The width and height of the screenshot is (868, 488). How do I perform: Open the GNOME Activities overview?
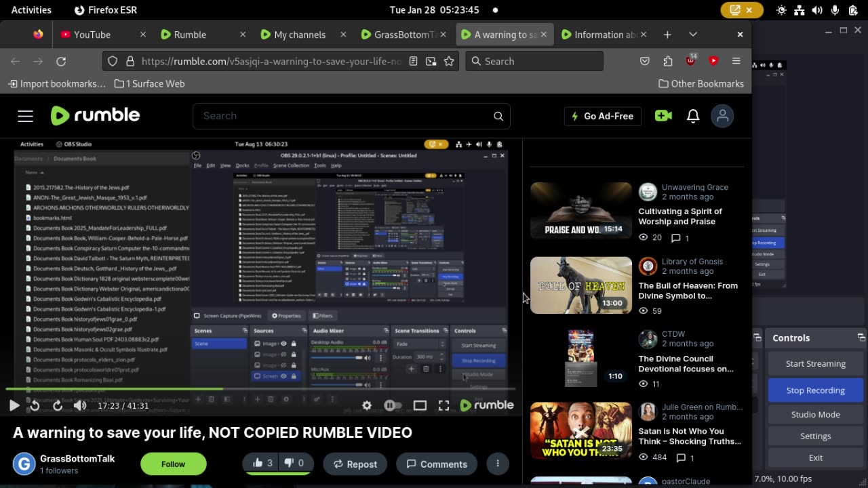click(31, 9)
